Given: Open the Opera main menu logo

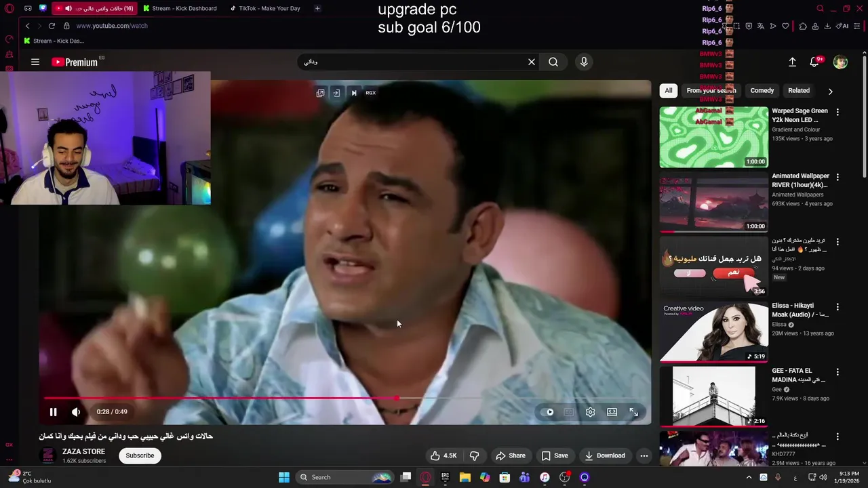Looking at the screenshot, I should (x=8, y=8).
